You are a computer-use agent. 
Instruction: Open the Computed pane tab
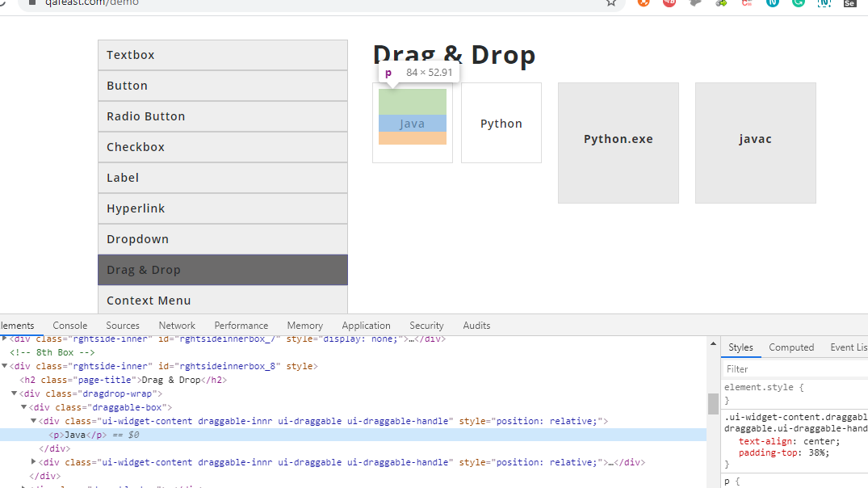point(791,347)
